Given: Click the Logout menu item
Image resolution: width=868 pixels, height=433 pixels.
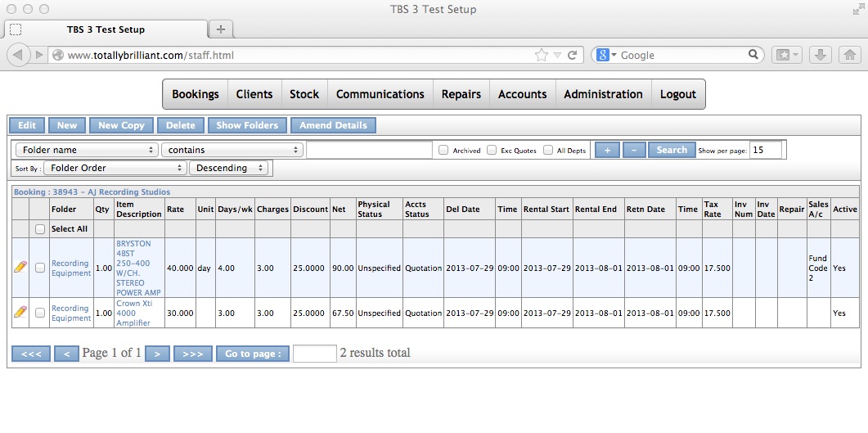Looking at the screenshot, I should [678, 94].
